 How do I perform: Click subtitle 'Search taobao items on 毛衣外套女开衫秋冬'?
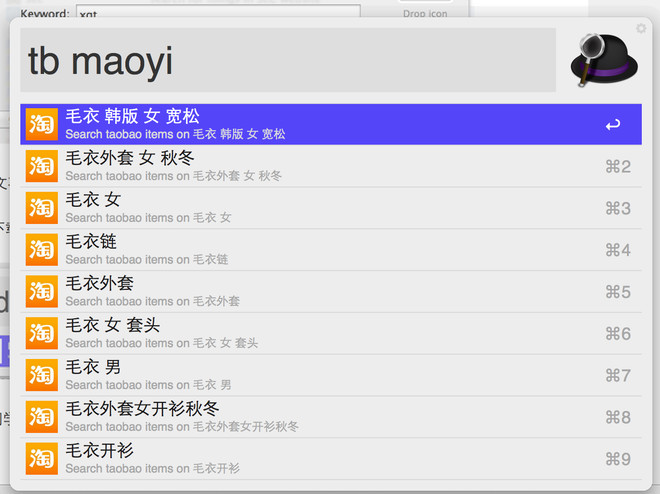[182, 427]
